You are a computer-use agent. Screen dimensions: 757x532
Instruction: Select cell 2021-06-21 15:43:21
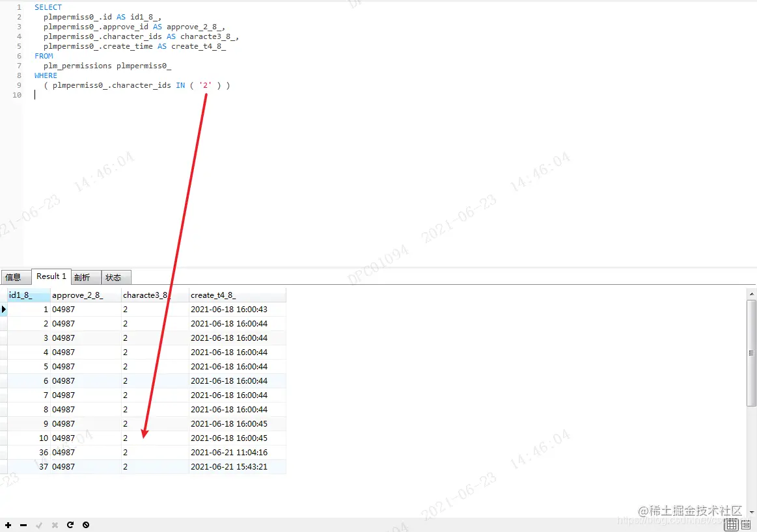coord(237,466)
